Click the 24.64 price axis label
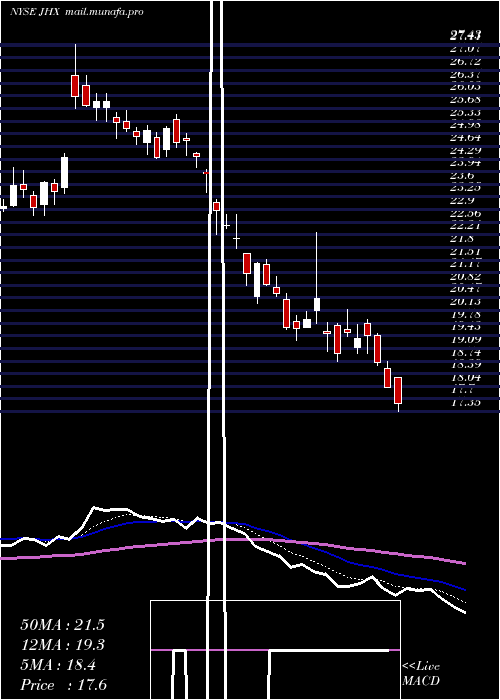This screenshot has width=500, height=700. click(465, 137)
